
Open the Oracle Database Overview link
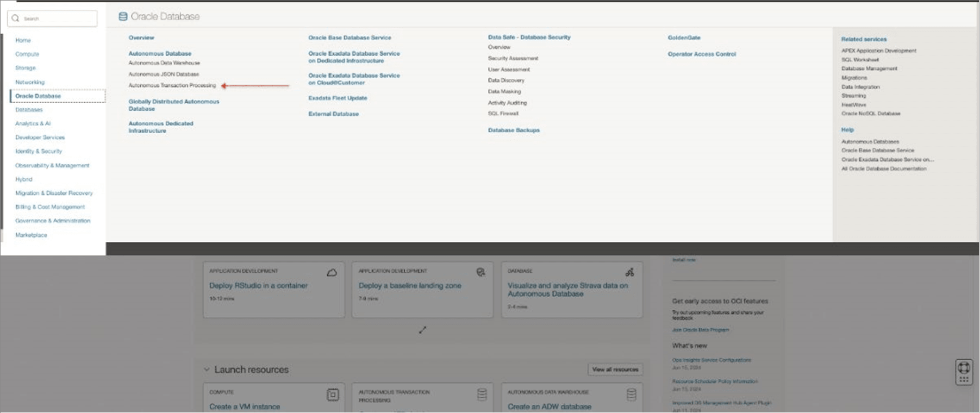(x=141, y=37)
